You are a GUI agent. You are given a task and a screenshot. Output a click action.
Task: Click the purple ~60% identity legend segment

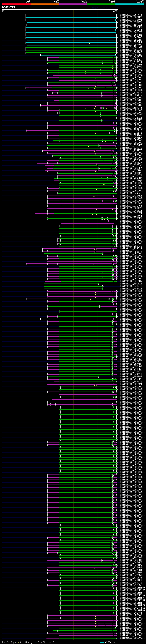tap(73, 4)
